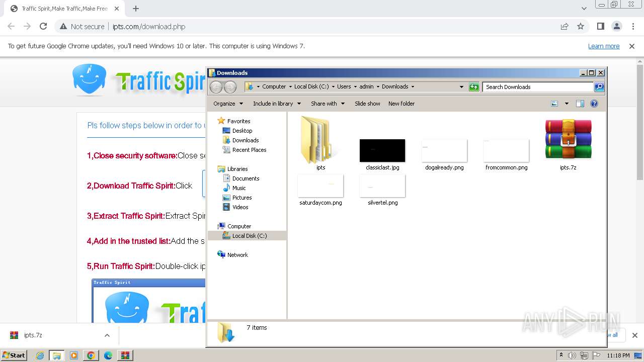
Task: Refresh the Downloads folder view
Action: 474,87
